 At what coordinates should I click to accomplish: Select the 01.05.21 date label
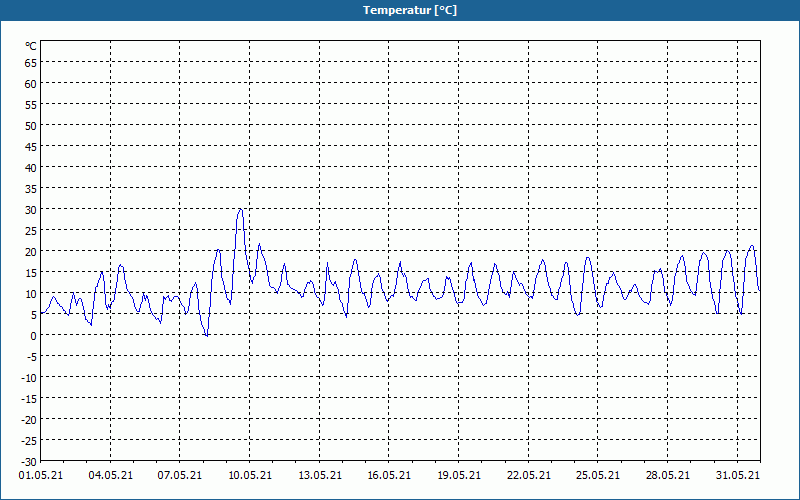[41, 476]
